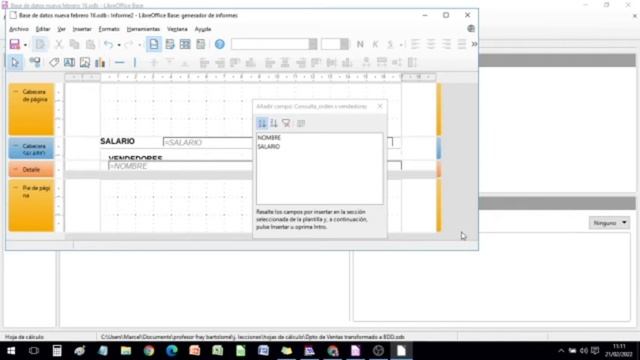Click the Paste clipboard icon
This screenshot has width=640, height=360.
pos(90,44)
